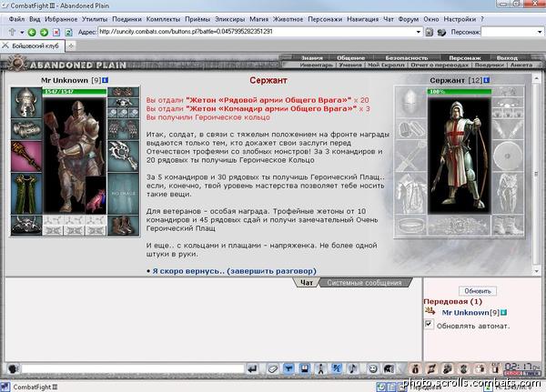
Task: Open the Поединки menu
Action: point(126,19)
